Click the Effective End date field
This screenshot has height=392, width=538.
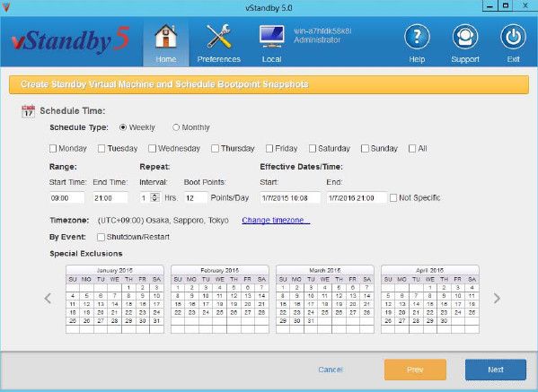coord(357,197)
